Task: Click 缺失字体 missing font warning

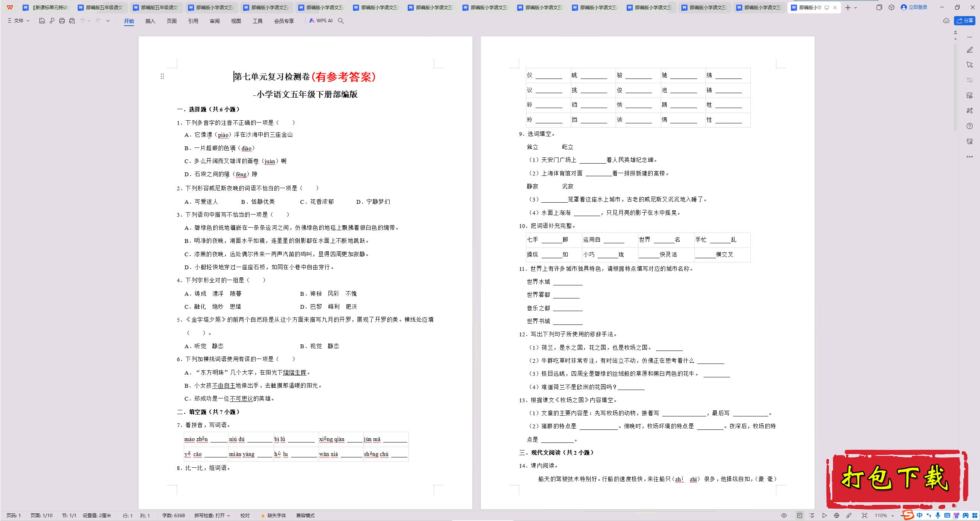Action: (274, 516)
